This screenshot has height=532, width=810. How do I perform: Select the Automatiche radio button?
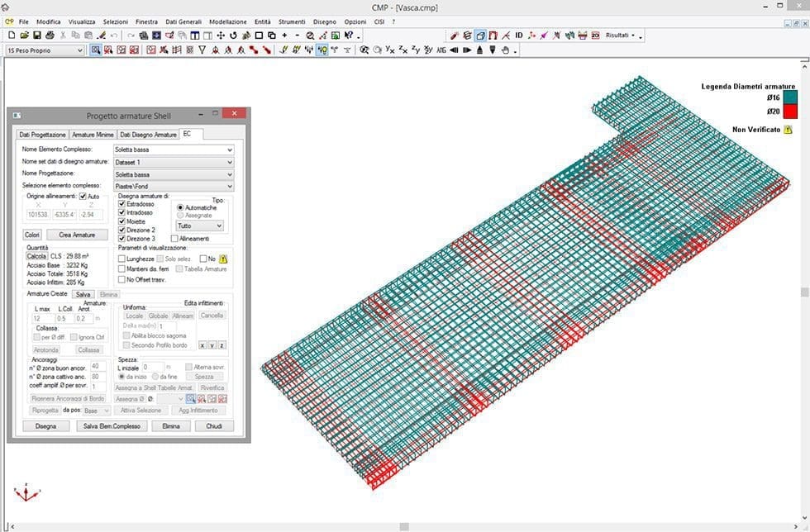[180, 207]
